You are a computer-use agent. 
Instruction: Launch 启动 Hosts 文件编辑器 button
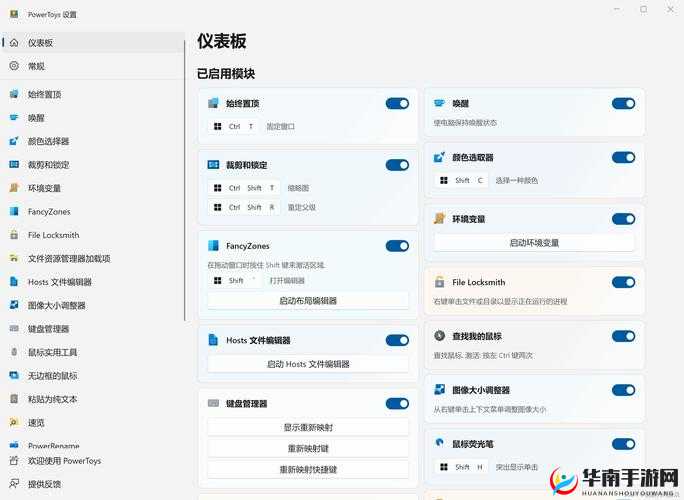[308, 364]
